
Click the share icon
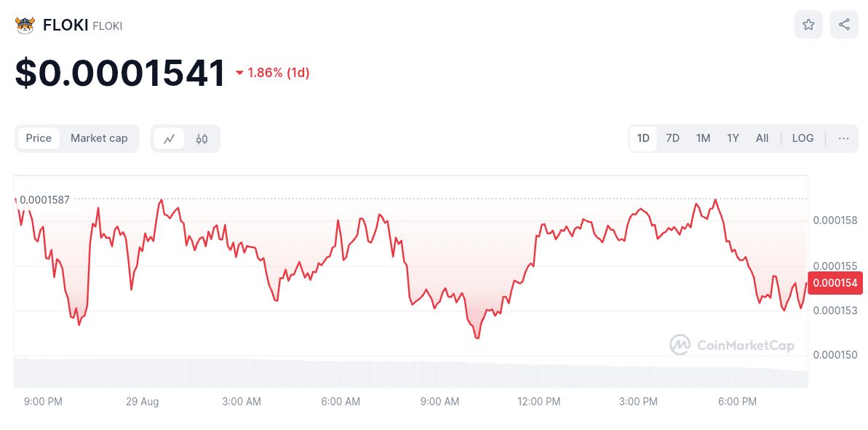coord(844,25)
